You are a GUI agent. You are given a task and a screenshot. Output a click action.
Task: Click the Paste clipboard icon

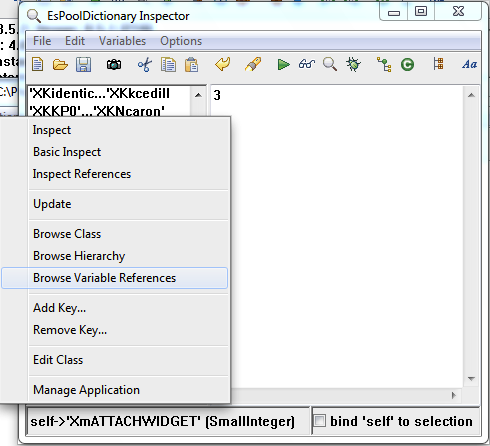tap(192, 64)
